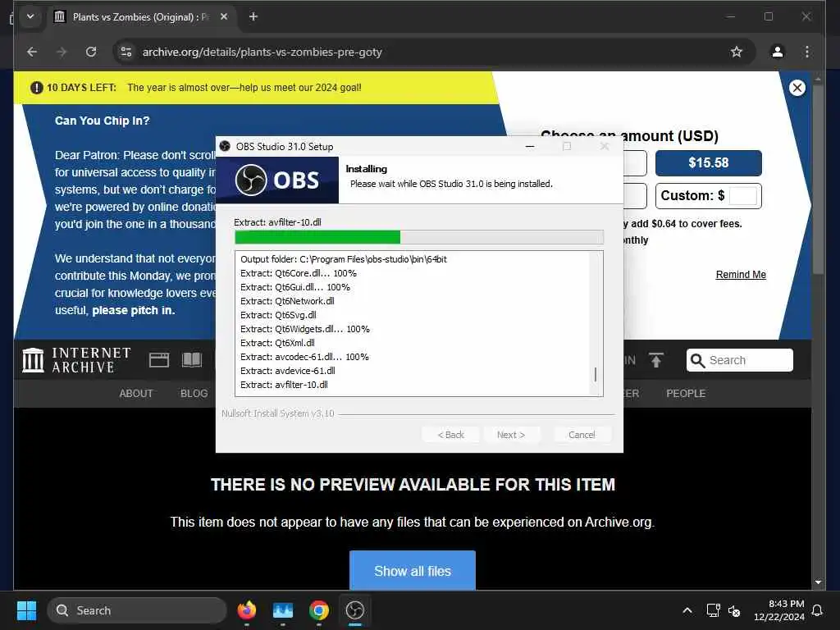Click the OBS logo in the setup header

point(277,180)
